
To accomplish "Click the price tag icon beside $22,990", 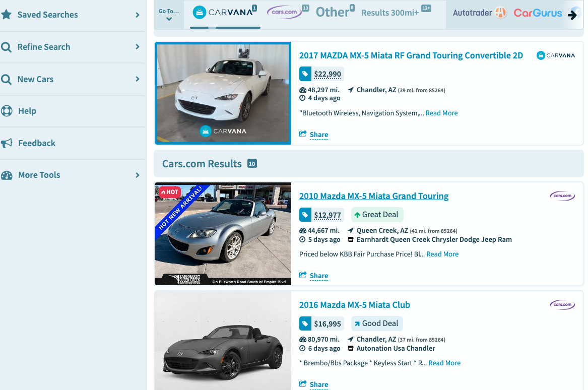I will pyautogui.click(x=305, y=74).
